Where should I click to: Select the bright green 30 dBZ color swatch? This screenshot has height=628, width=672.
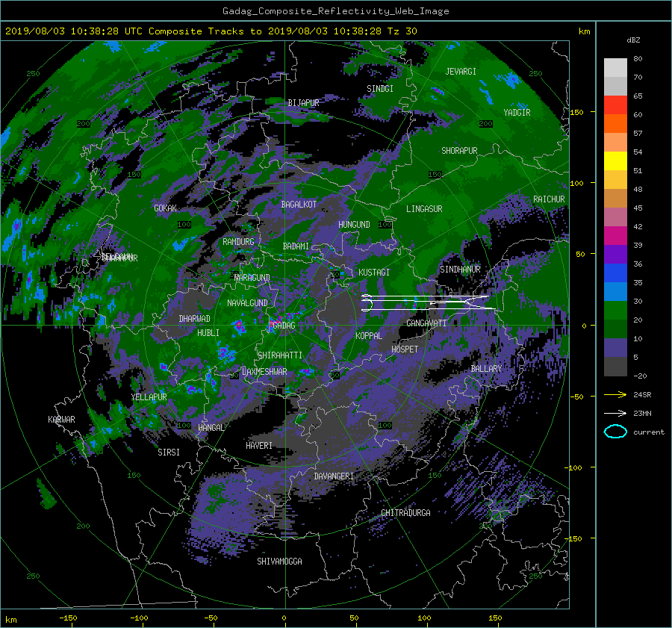click(615, 311)
